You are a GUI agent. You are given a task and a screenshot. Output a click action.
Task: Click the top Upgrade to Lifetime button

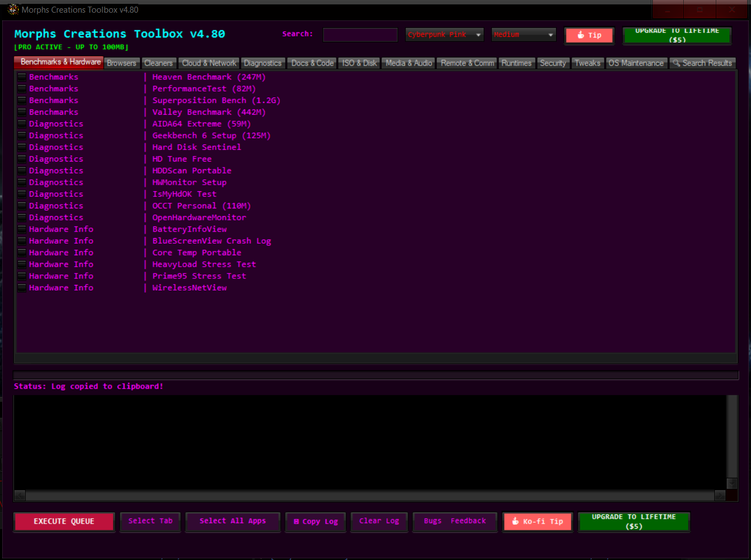pos(677,35)
